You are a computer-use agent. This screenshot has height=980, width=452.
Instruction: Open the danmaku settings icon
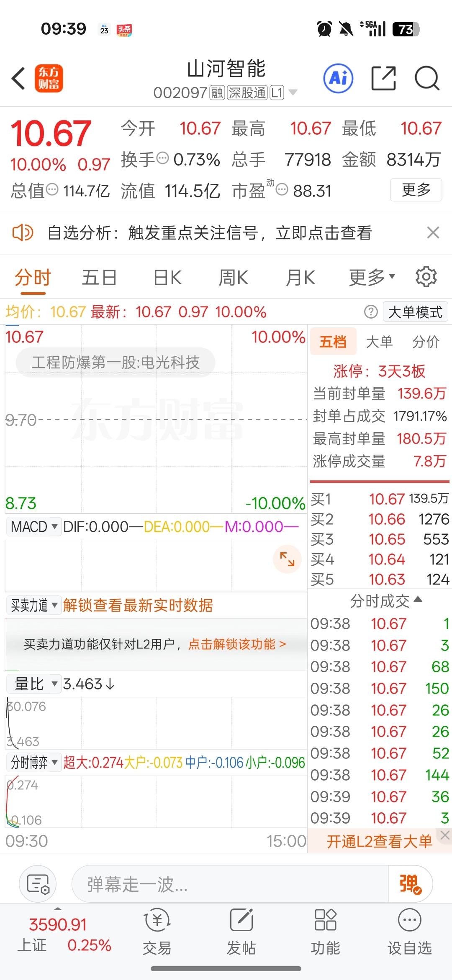click(x=38, y=884)
